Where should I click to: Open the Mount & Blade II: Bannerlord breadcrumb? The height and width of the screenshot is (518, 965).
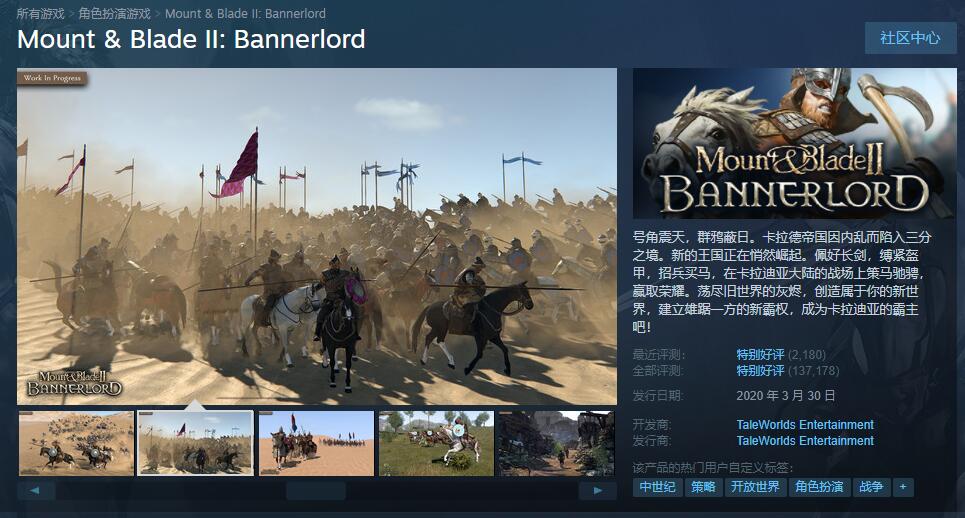pyautogui.click(x=246, y=14)
